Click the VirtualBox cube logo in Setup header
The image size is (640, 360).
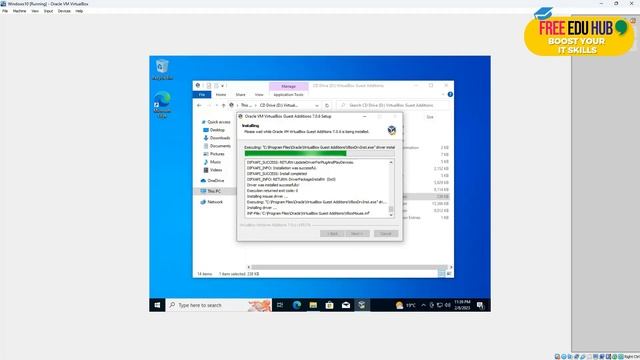(x=391, y=130)
